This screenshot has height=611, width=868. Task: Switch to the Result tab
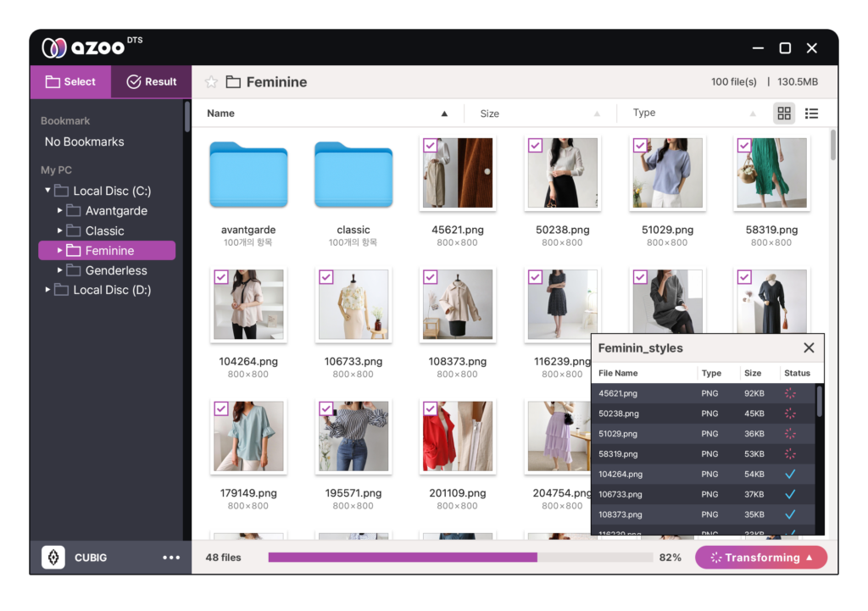pyautogui.click(x=152, y=82)
